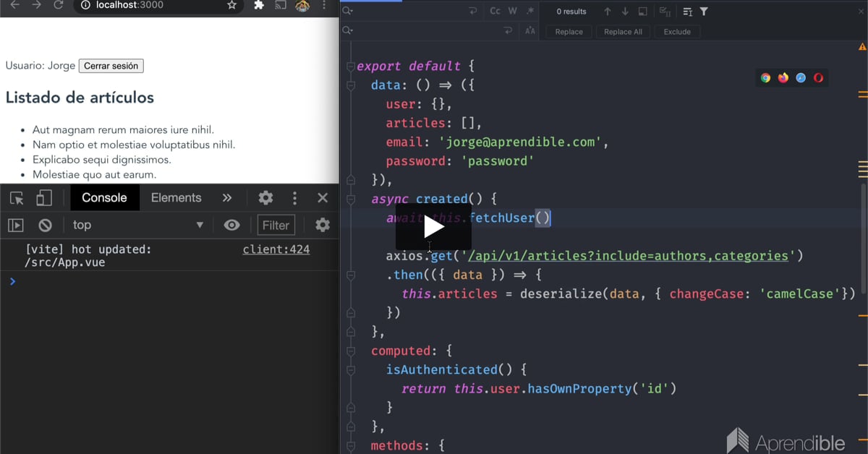
Task: Toggle search in selection icon
Action: click(642, 12)
